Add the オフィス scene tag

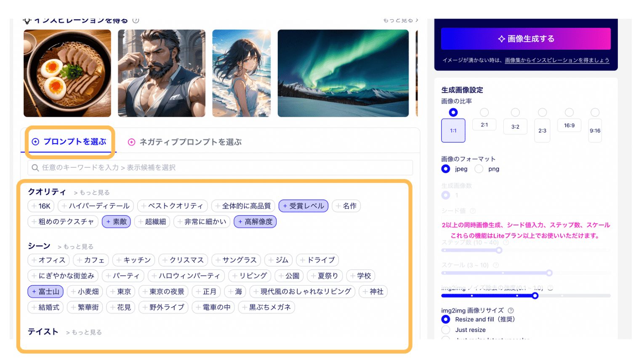pos(48,260)
